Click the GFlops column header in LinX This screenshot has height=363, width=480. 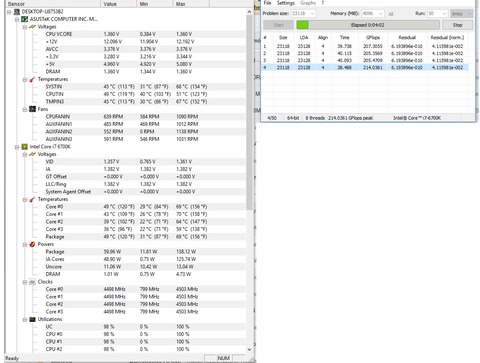373,38
